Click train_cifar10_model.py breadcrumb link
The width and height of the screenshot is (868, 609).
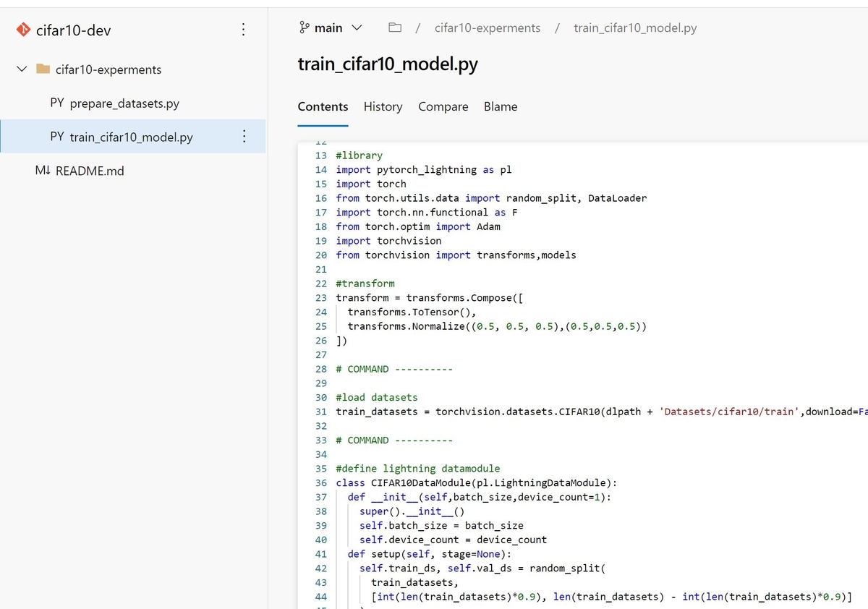click(635, 28)
